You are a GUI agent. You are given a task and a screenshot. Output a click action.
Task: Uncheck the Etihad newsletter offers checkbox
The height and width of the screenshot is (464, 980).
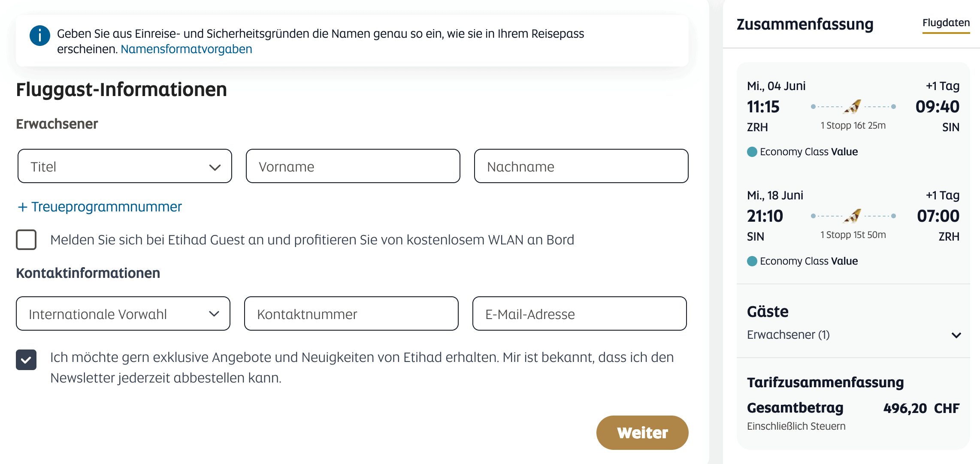pos(26,359)
